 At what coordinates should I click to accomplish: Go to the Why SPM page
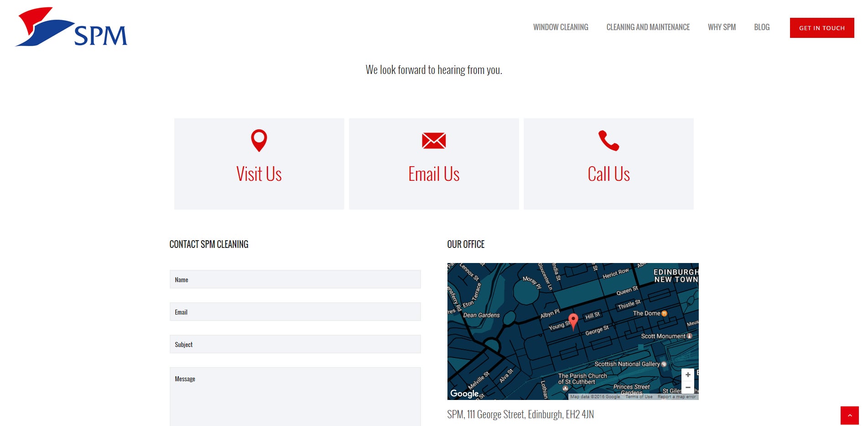point(722,27)
